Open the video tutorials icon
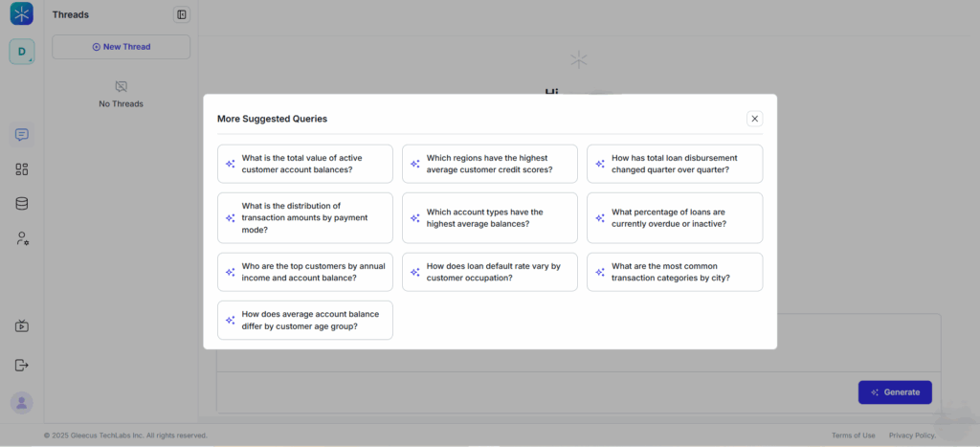Screen dimensions: 980x447 [22, 325]
